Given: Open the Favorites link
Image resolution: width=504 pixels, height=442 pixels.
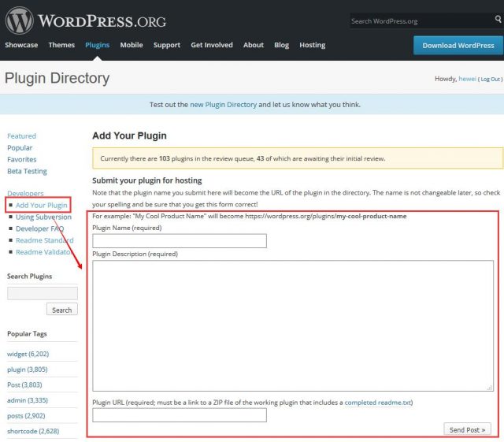Looking at the screenshot, I should tap(22, 160).
